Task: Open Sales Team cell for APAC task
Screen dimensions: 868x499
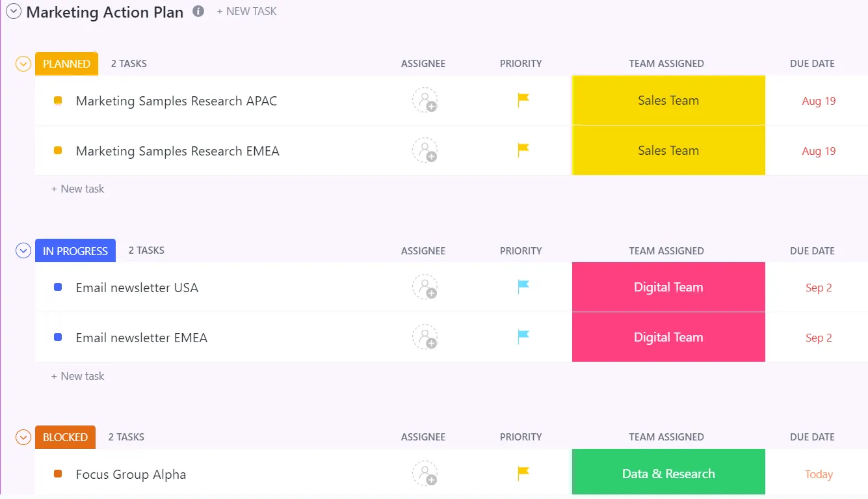Action: [668, 100]
